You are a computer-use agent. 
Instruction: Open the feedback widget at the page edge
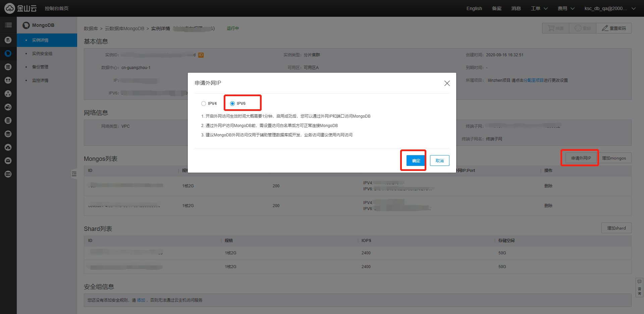639,287
